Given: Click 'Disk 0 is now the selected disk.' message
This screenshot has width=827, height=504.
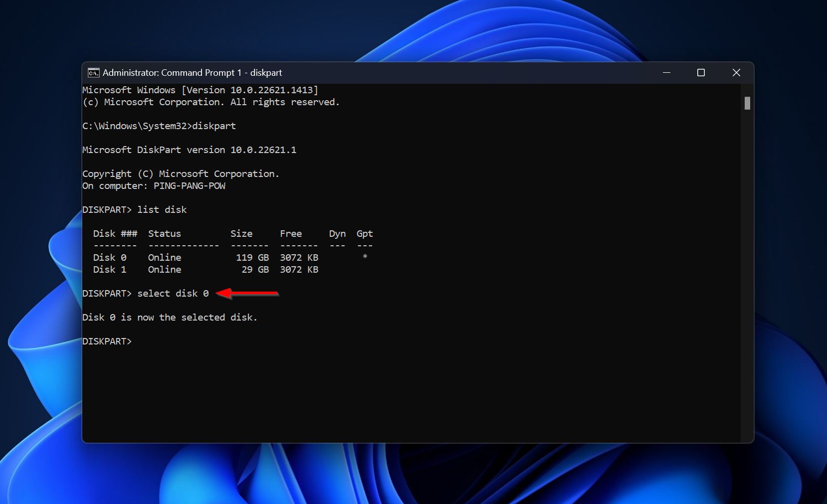Looking at the screenshot, I should [x=170, y=318].
